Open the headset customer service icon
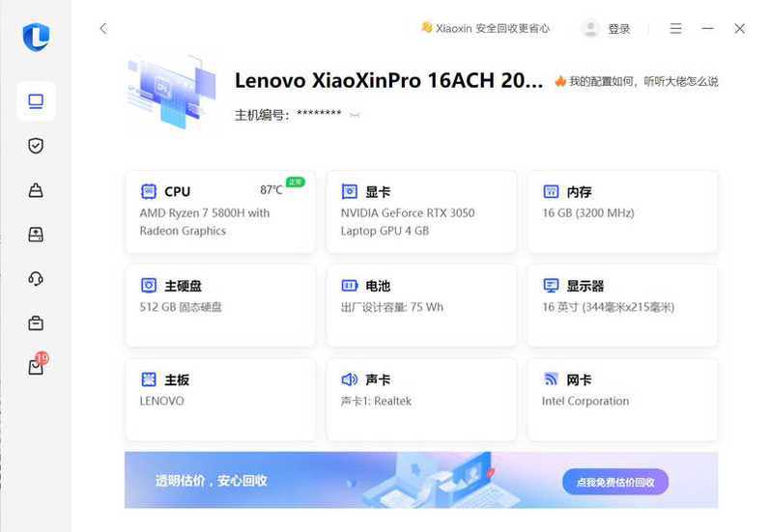Viewport: 771px width, 532px height. (36, 279)
